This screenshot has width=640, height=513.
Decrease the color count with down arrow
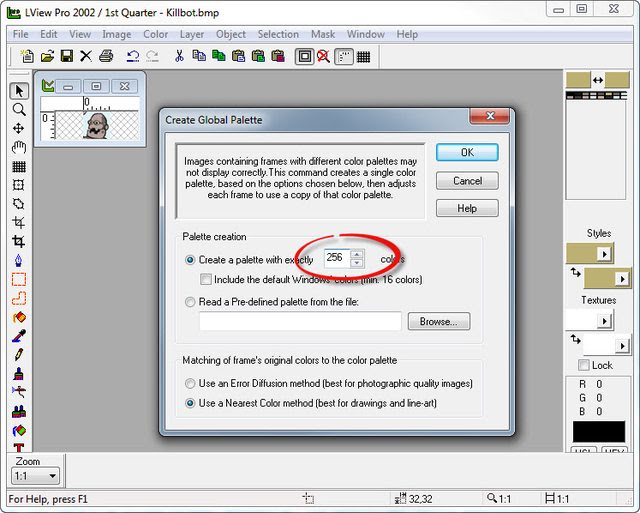coord(357,262)
